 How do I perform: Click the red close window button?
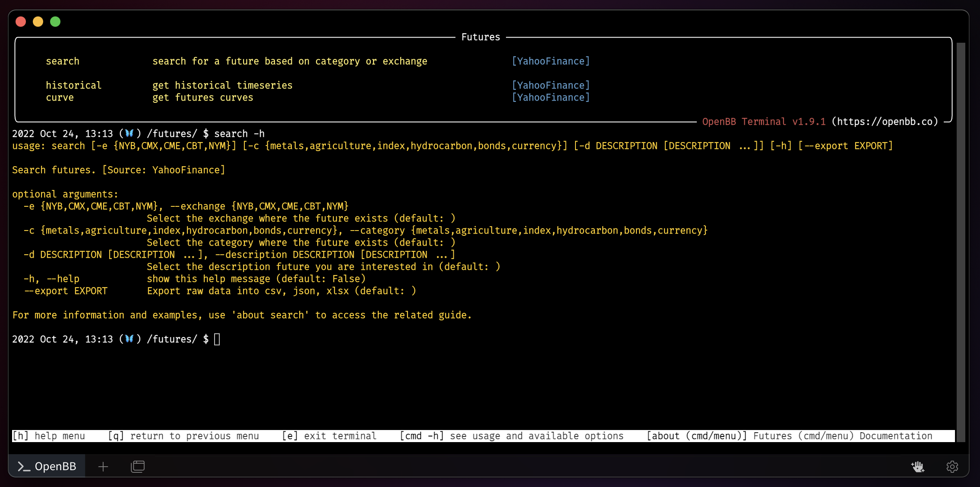click(21, 22)
